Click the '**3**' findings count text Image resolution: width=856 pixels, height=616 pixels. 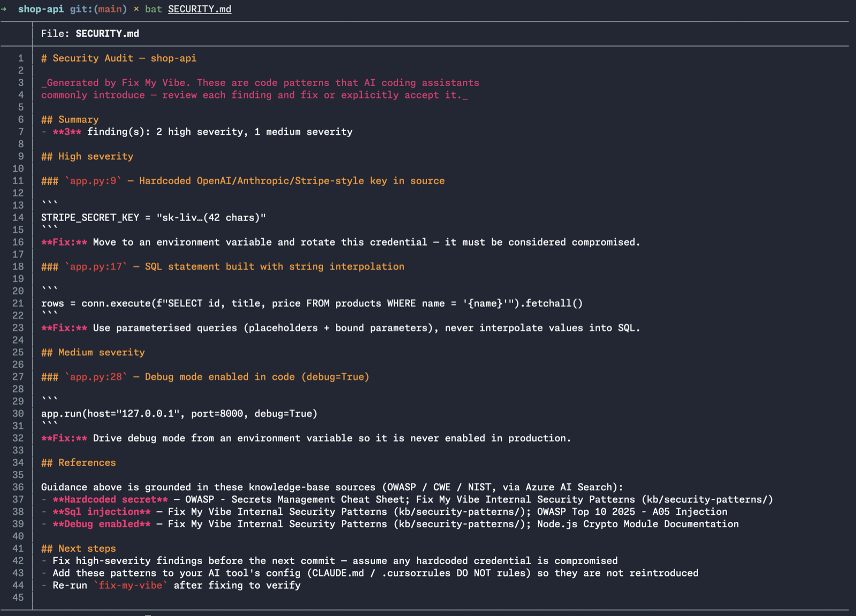(67, 132)
